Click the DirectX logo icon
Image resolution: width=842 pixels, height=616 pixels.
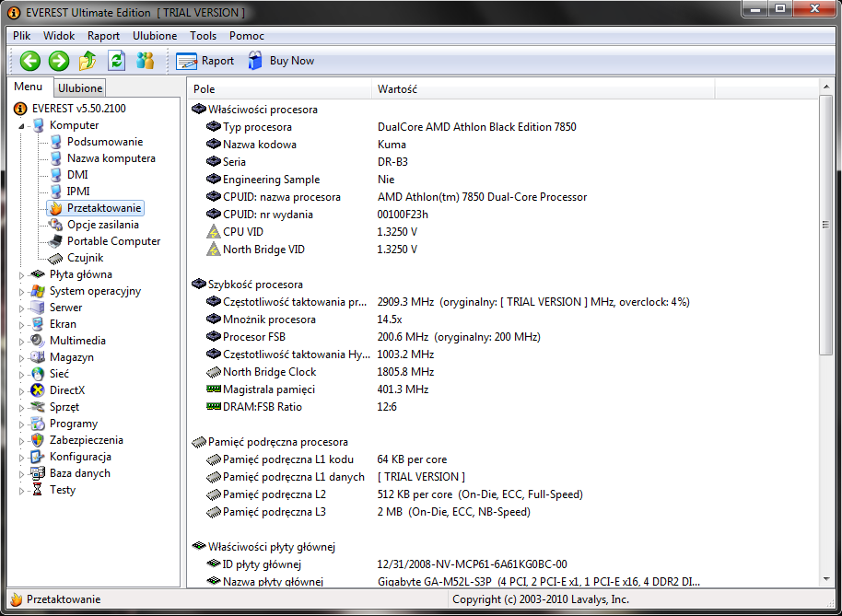pyautogui.click(x=38, y=390)
